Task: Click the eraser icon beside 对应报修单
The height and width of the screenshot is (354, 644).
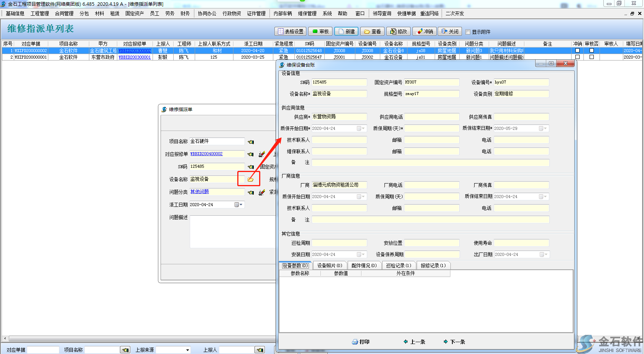Action: [262, 154]
